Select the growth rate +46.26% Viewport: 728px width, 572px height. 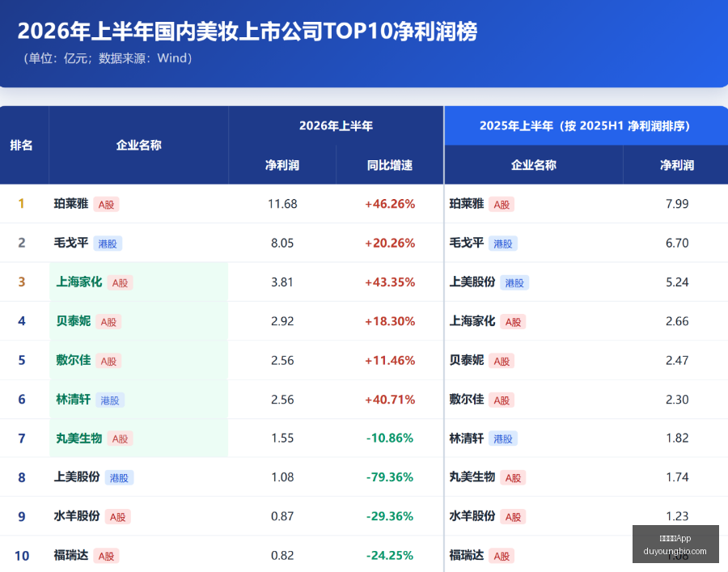click(x=390, y=204)
